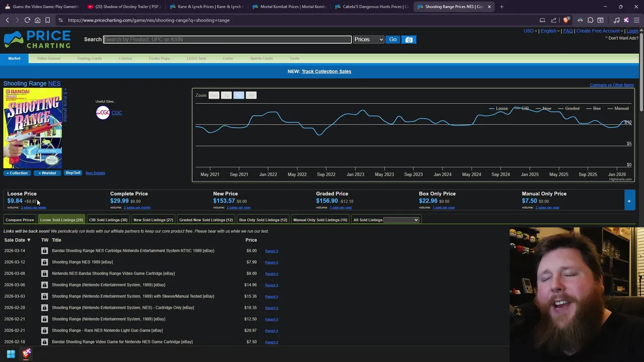Switch to the Kane & Lynch Prices browser tab
This screenshot has width=644, height=362.
point(206,7)
